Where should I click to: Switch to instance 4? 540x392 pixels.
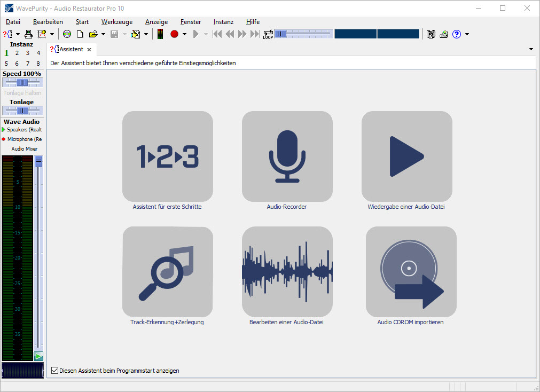tap(38, 53)
